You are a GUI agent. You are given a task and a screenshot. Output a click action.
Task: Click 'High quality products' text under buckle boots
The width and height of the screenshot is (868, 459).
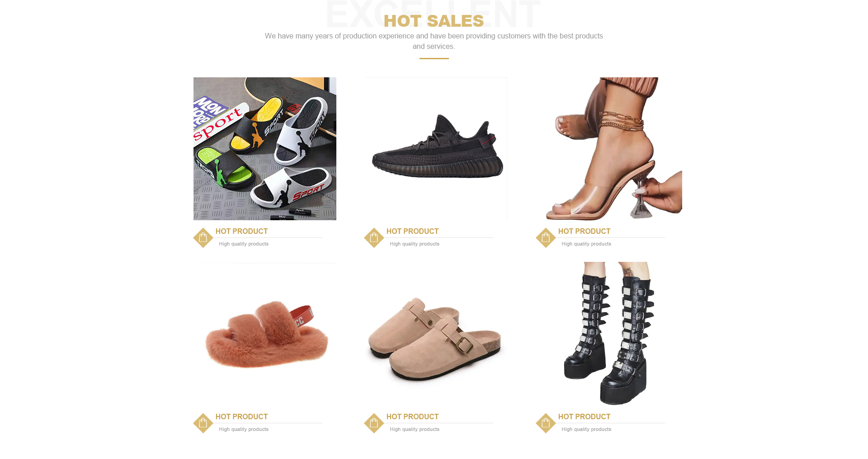[586, 429]
